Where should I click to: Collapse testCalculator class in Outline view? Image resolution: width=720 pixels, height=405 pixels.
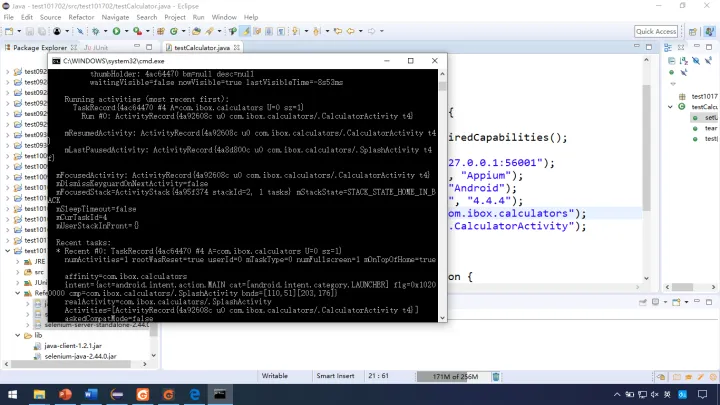pos(670,107)
